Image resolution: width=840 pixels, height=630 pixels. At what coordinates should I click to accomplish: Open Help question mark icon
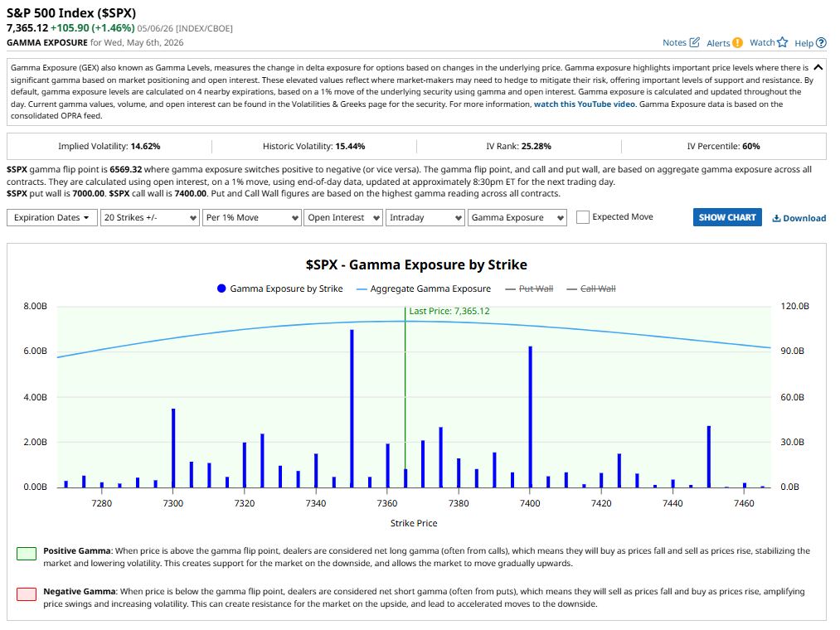pyautogui.click(x=821, y=43)
